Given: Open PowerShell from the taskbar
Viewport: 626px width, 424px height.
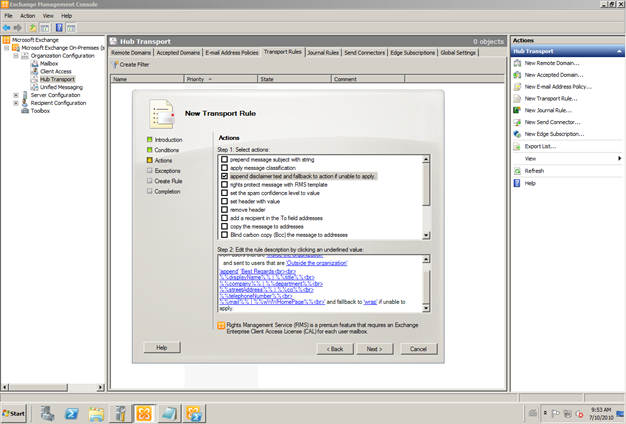Looking at the screenshot, I should click(72, 414).
